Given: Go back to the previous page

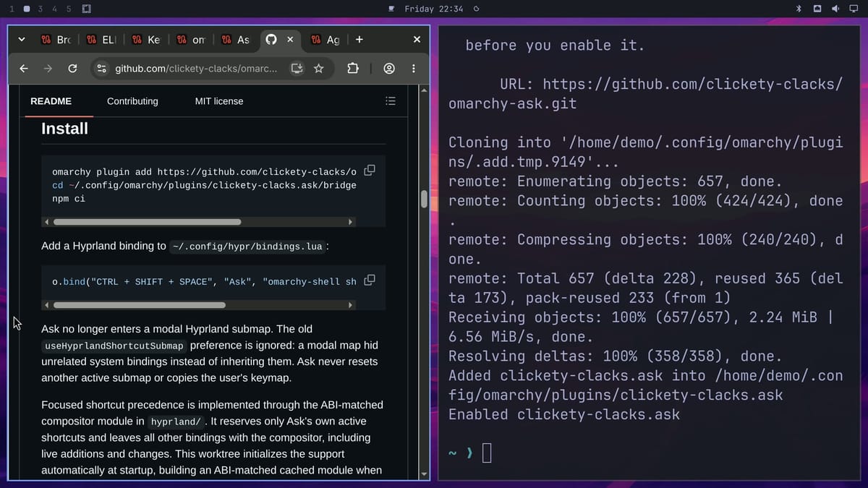Looking at the screenshot, I should pos(24,69).
